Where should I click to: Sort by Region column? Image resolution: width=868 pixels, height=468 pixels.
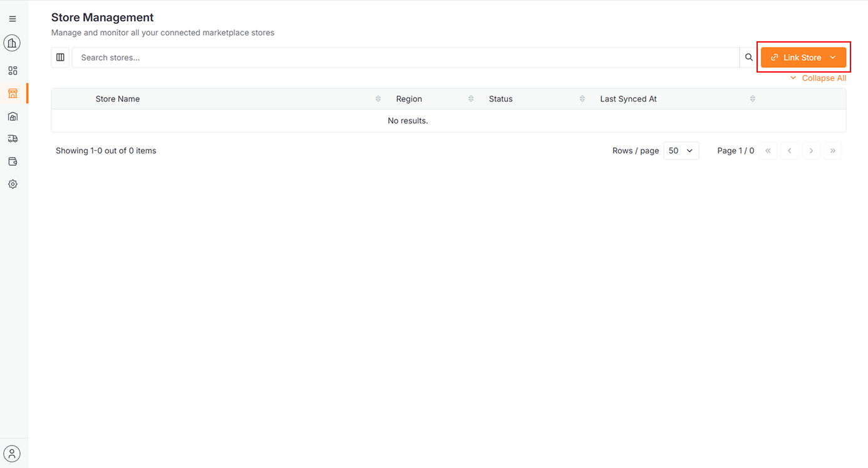point(471,99)
